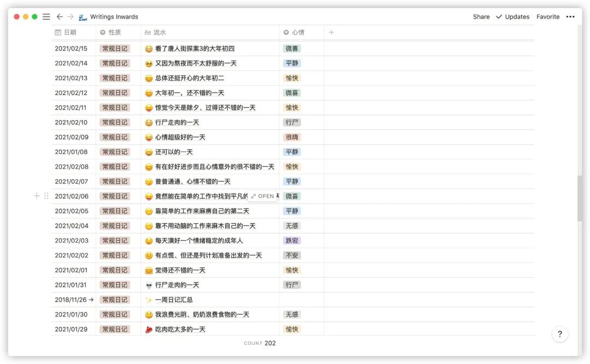The height and width of the screenshot is (364, 590).
Task: Click the emoji beside 每天演好一个情绪稳定的成年人
Action: 149,241
